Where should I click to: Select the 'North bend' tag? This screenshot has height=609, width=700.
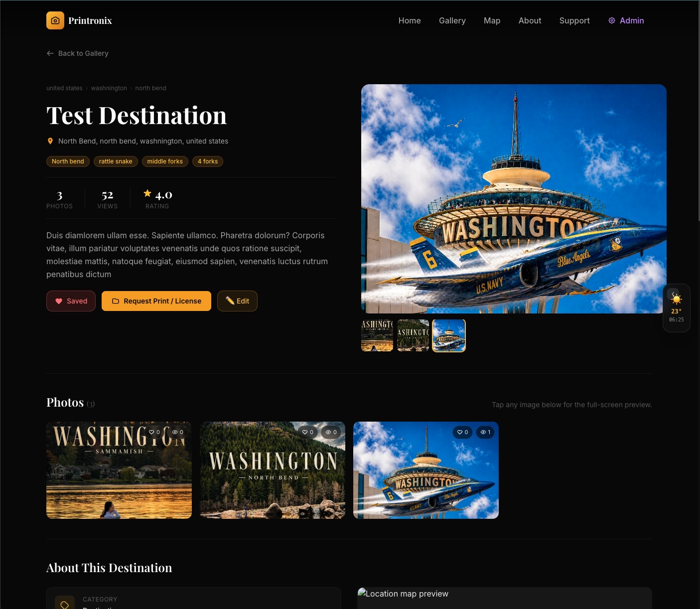point(68,161)
